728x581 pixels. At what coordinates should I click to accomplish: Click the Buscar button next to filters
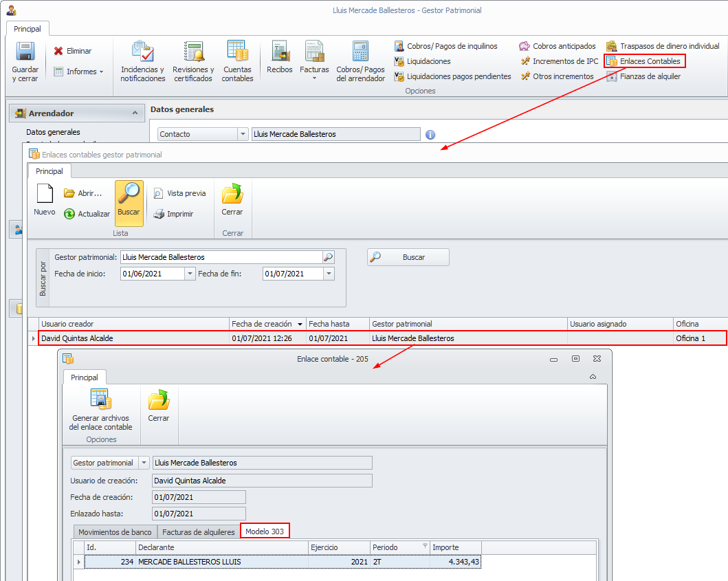pos(408,257)
